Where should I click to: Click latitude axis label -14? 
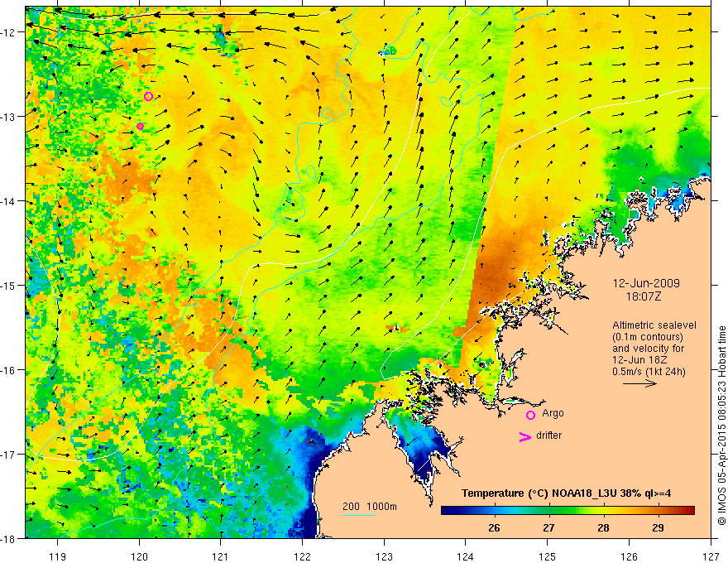coord(9,201)
